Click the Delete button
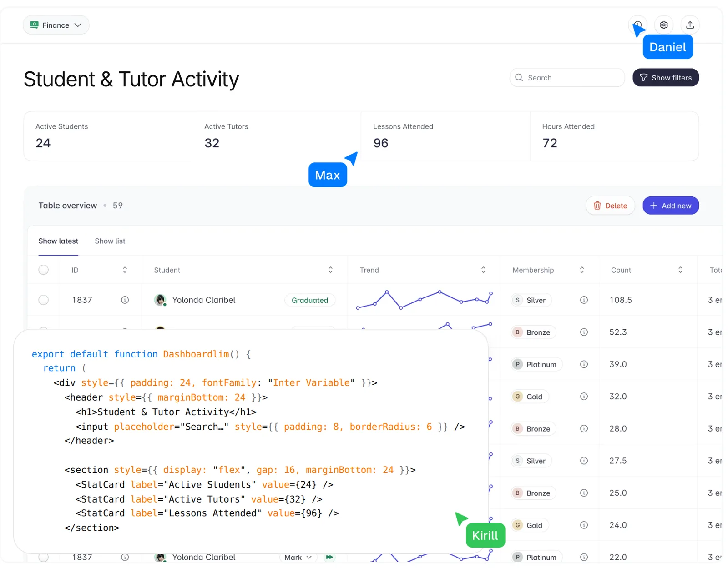This screenshot has height=568, width=728. point(610,206)
